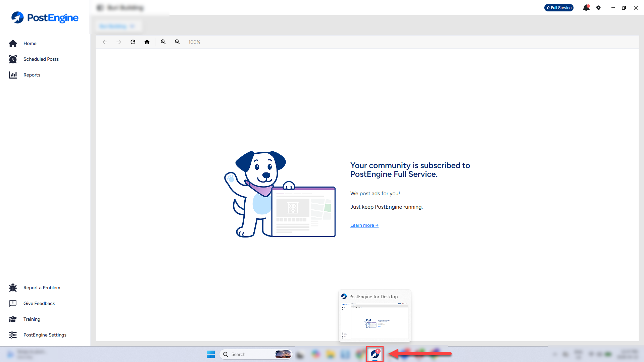Reload the page with the refresh icon
The width and height of the screenshot is (644, 362).
[x=133, y=42]
